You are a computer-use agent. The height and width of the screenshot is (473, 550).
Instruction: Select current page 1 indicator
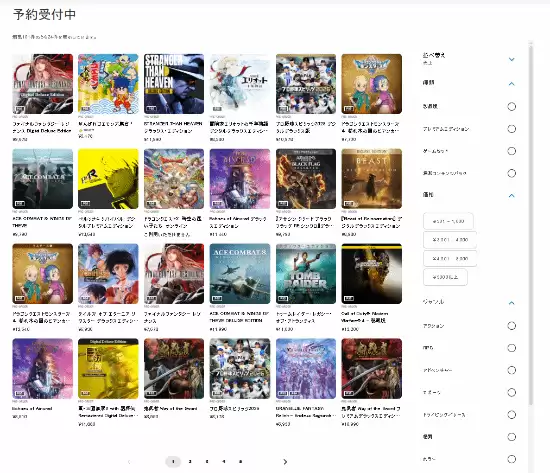click(173, 461)
